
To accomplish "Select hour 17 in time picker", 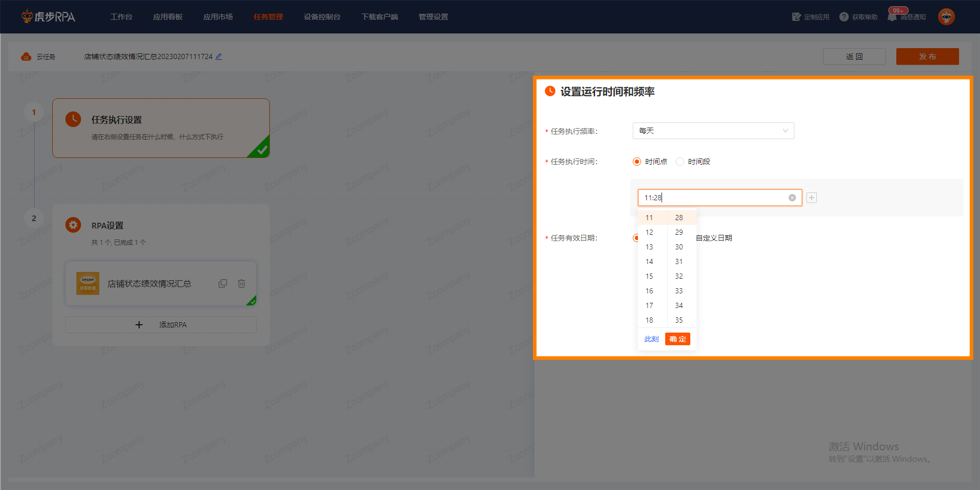I will pos(652,305).
